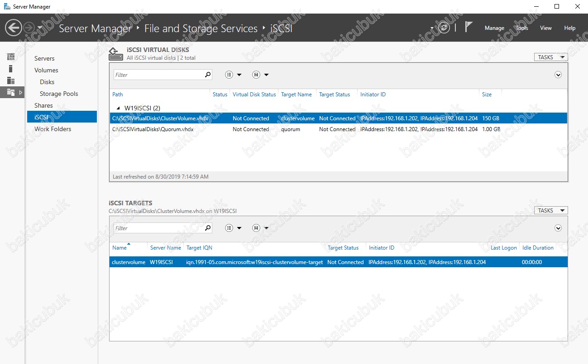
Task: Select Shares in the navigation pane
Action: (x=43, y=105)
